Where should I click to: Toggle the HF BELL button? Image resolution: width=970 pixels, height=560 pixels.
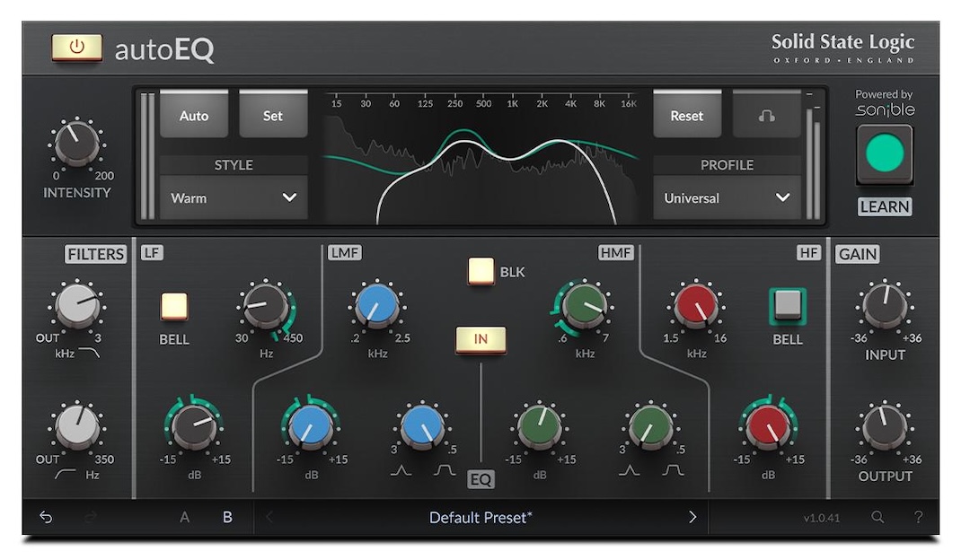[787, 306]
